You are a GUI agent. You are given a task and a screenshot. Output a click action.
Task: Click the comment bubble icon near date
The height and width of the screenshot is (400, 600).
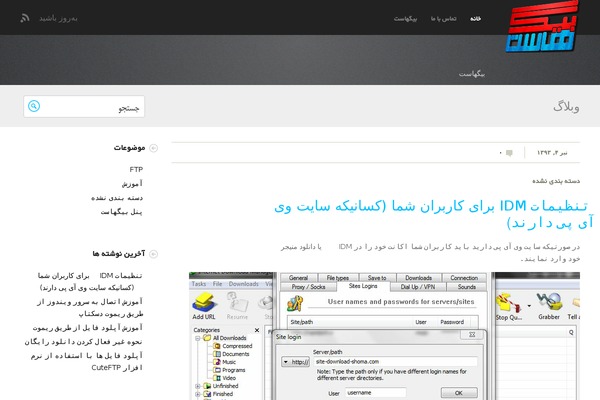coord(509,153)
